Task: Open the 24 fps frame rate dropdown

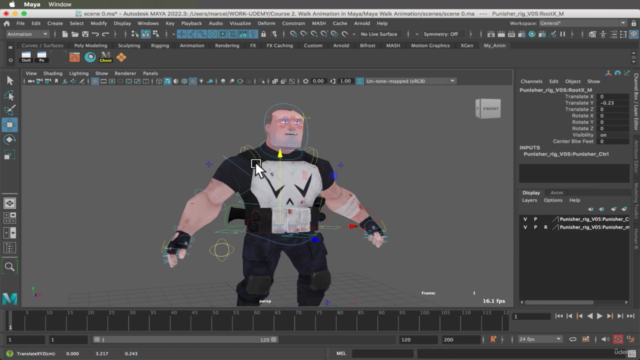Action: point(540,339)
